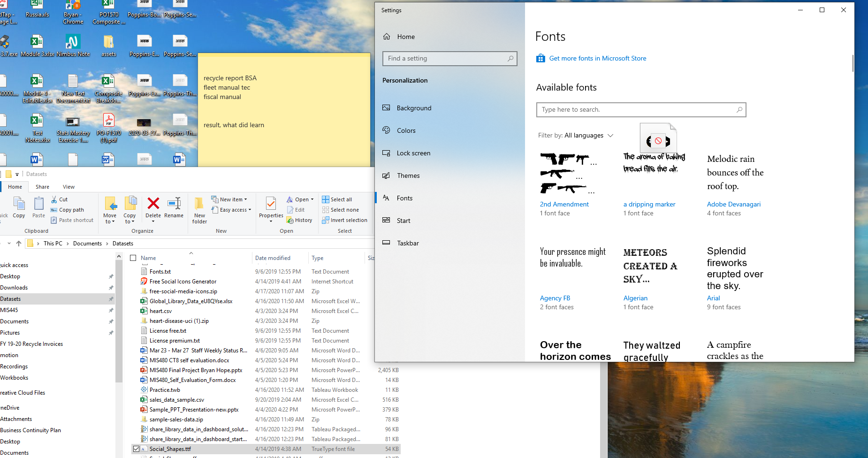Select Practice.twb in file list

pyautogui.click(x=266, y=390)
